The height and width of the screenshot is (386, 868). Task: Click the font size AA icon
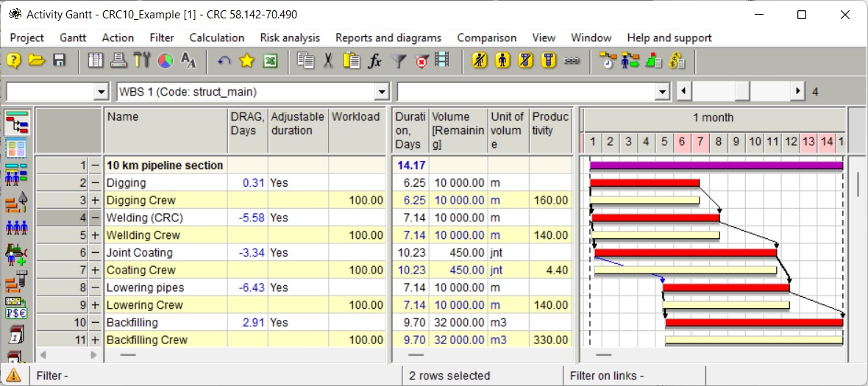[188, 61]
